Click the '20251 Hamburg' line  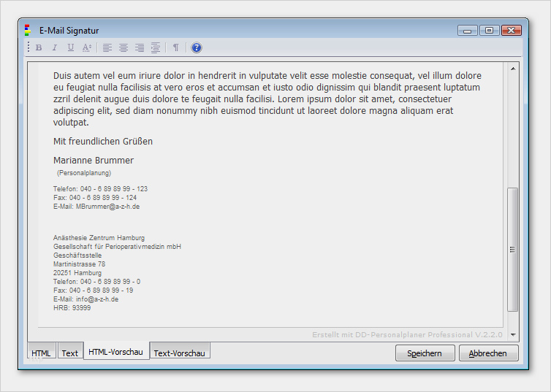click(77, 273)
